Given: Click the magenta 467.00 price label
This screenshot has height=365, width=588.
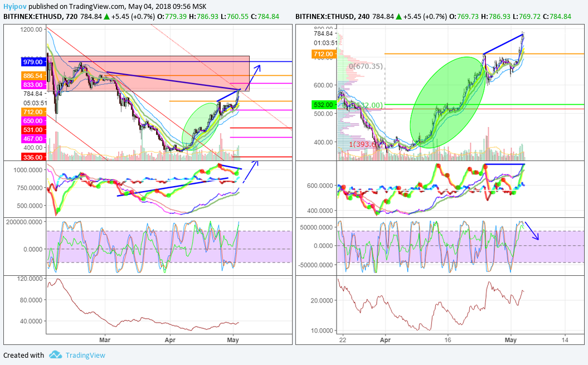Looking at the screenshot, I should click(33, 139).
